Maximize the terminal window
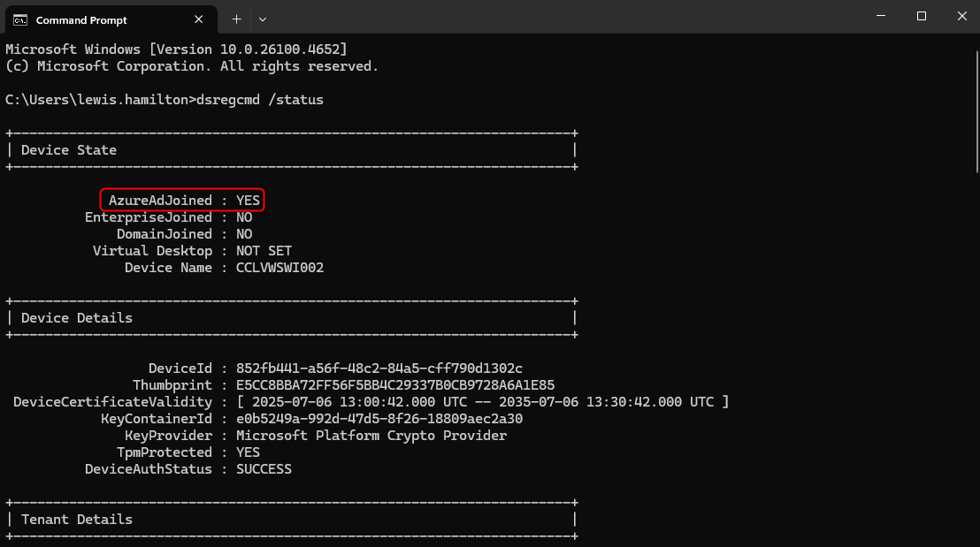Viewport: 980px width, 547px height. click(922, 16)
